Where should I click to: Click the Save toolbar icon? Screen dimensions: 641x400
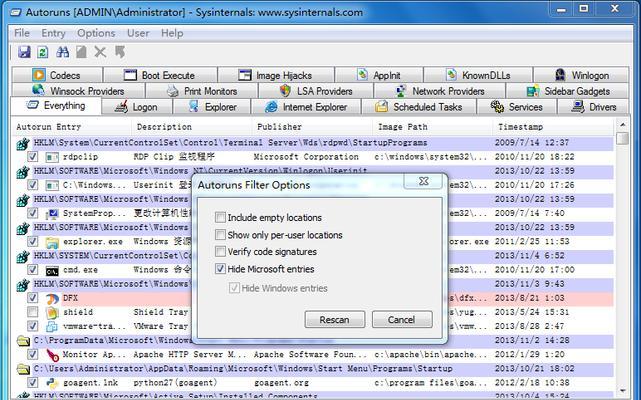point(24,52)
